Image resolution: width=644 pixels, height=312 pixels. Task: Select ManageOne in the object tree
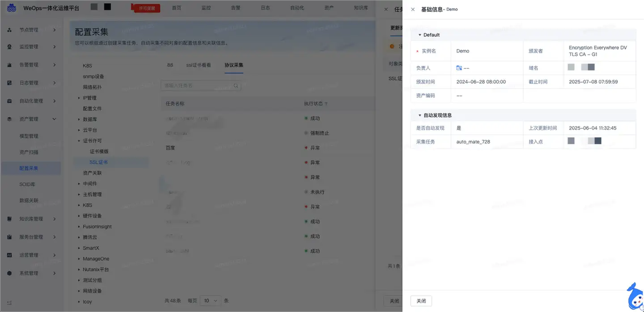coord(96,259)
